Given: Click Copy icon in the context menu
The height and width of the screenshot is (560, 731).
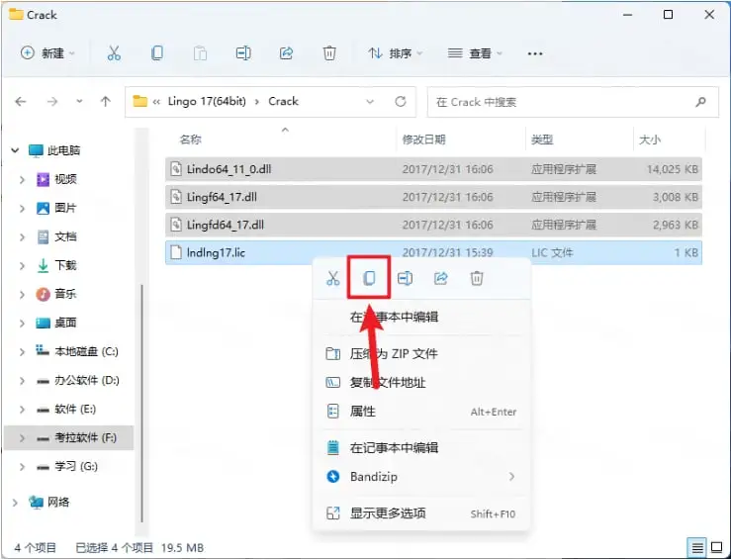Looking at the screenshot, I should [369, 278].
